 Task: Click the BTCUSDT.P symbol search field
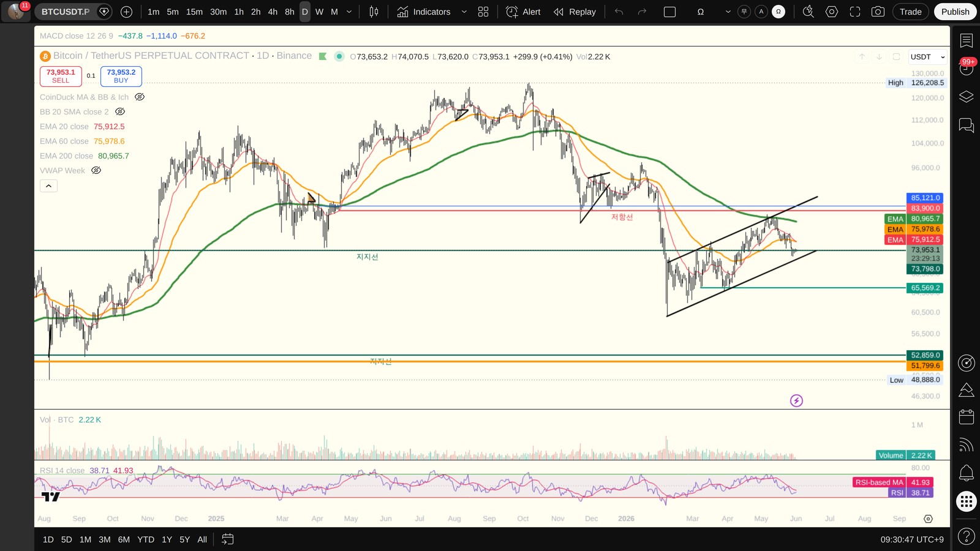click(x=66, y=12)
